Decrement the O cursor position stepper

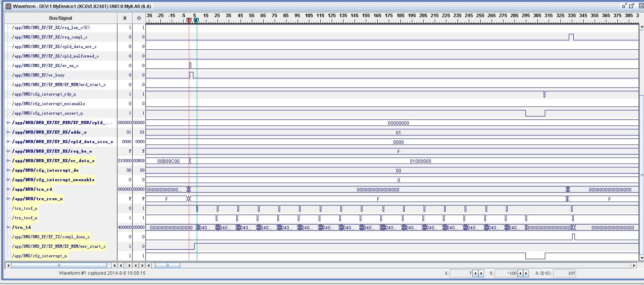point(521,273)
